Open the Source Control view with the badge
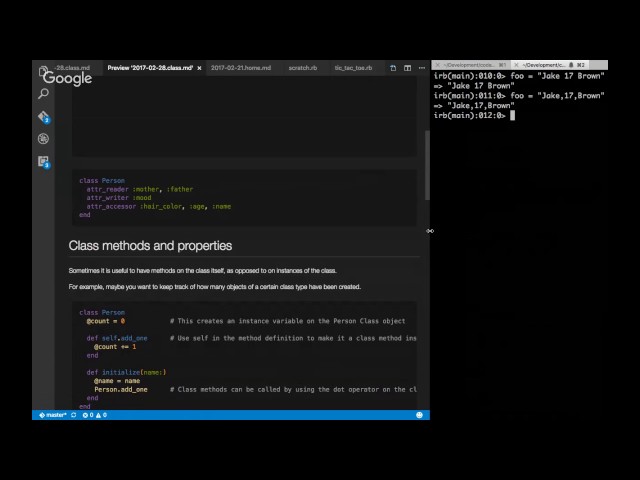 (44, 117)
